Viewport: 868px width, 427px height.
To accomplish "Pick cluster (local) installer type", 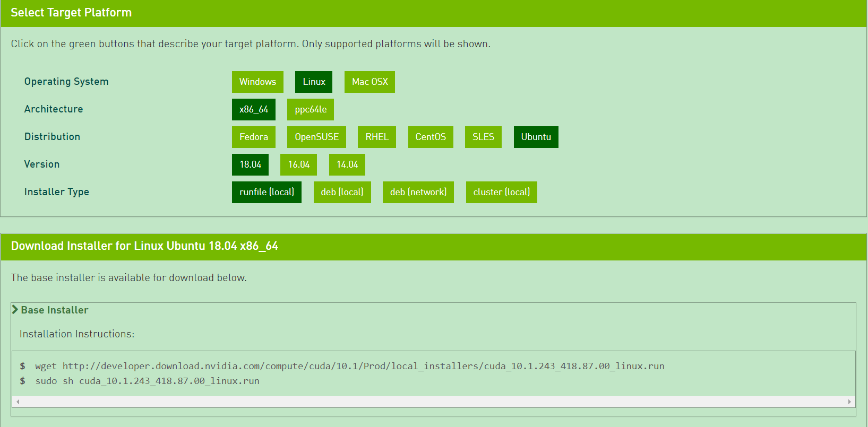I will tap(502, 192).
